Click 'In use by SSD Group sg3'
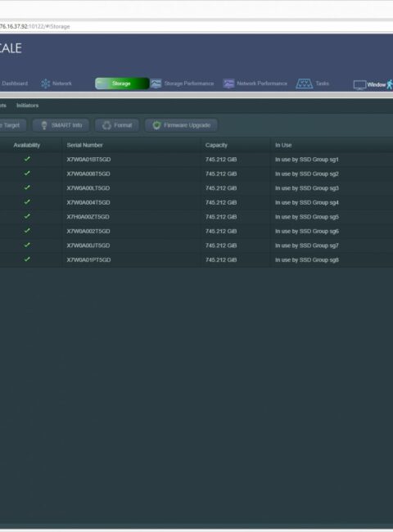 [x=307, y=188]
